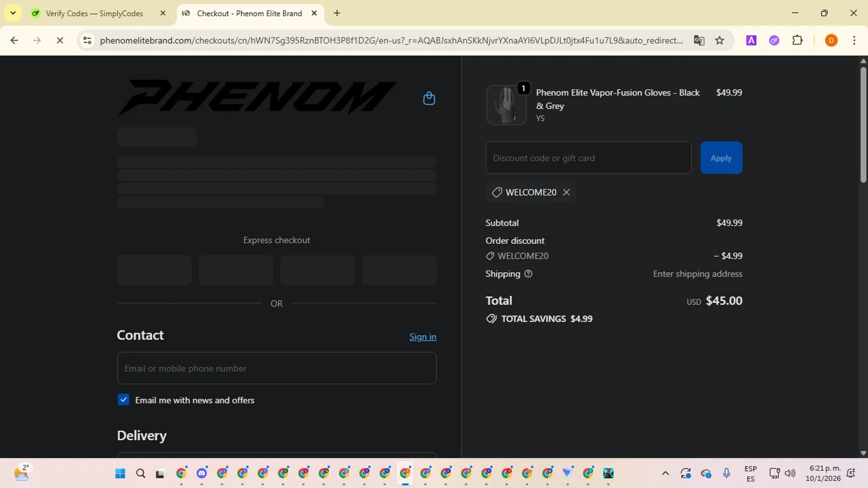The width and height of the screenshot is (868, 488).
Task: Click the page vertical scrollbar thumb
Action: click(x=863, y=125)
